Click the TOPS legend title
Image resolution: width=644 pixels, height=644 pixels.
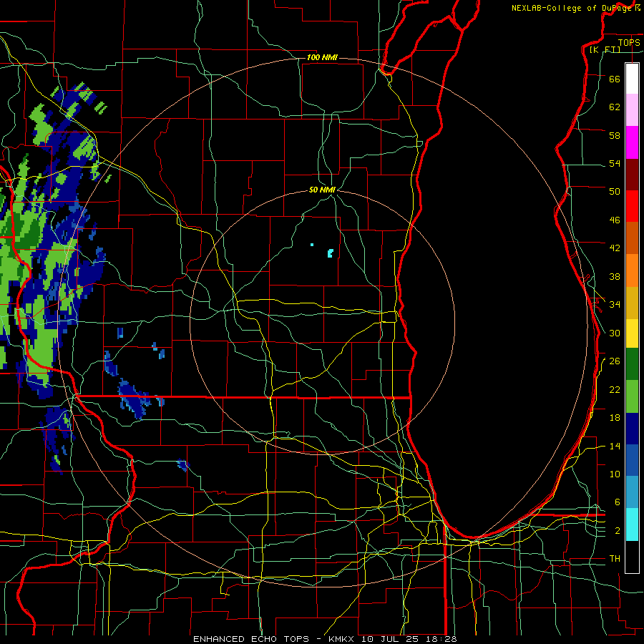pyautogui.click(x=629, y=42)
